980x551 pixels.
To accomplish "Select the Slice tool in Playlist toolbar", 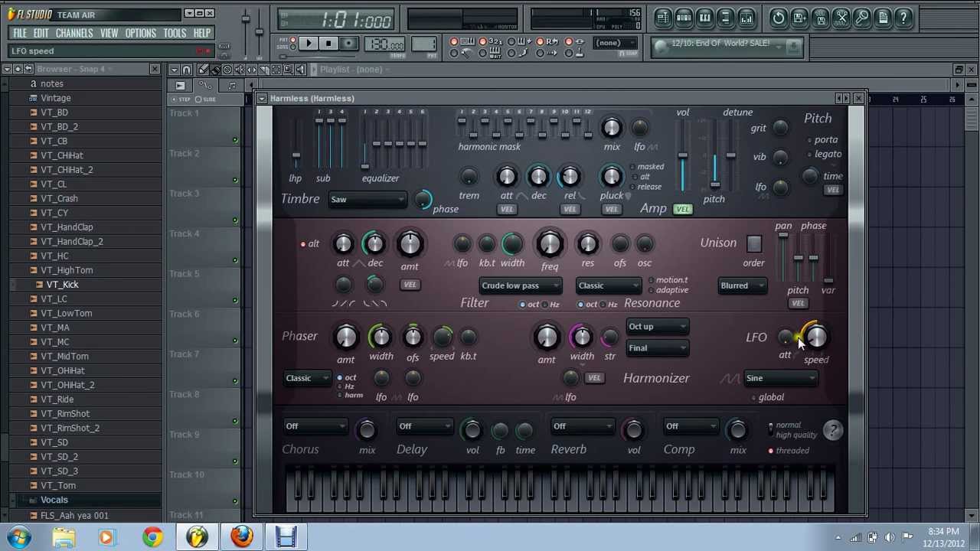I will (x=263, y=70).
